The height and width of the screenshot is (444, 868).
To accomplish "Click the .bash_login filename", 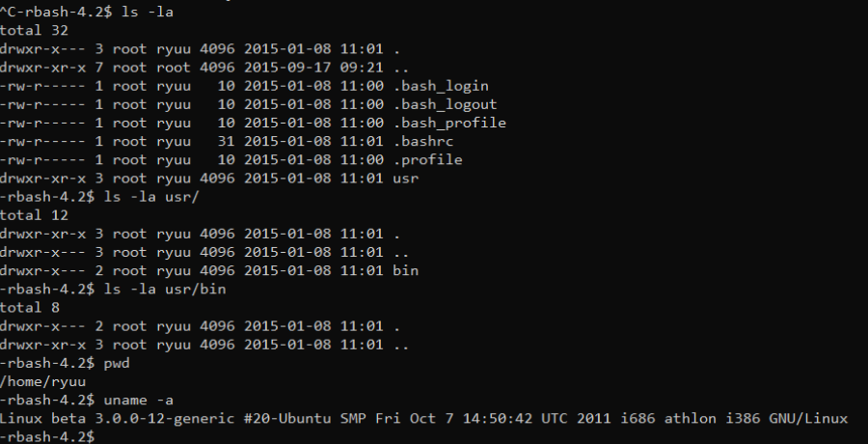I will [x=441, y=87].
